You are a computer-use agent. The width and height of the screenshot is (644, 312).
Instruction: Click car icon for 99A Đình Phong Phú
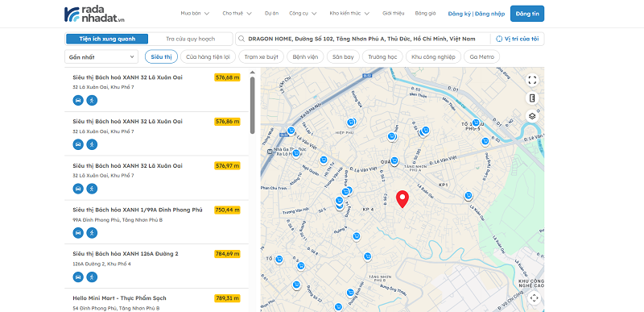78,233
